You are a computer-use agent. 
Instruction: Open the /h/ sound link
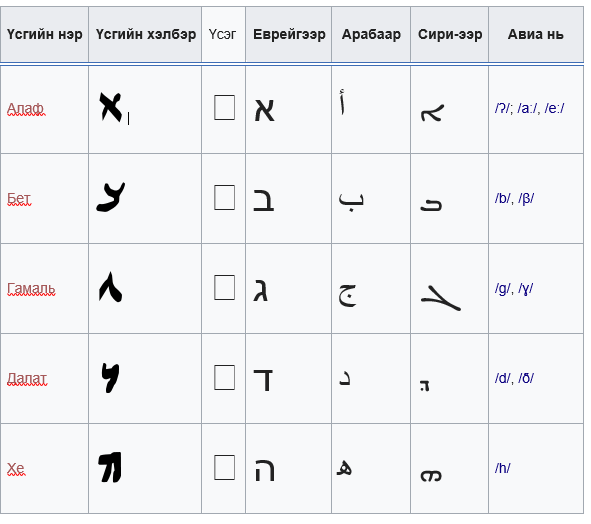pos(502,468)
